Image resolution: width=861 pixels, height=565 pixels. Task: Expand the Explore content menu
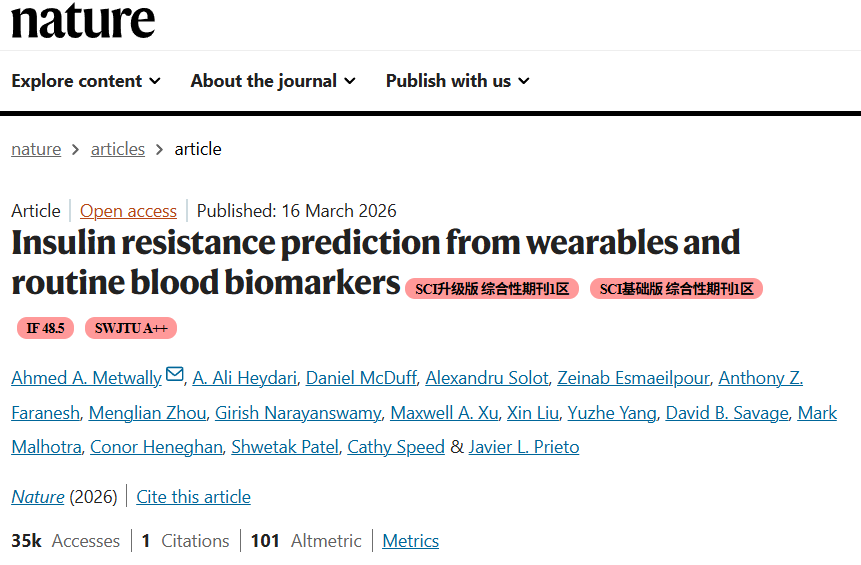coord(86,81)
